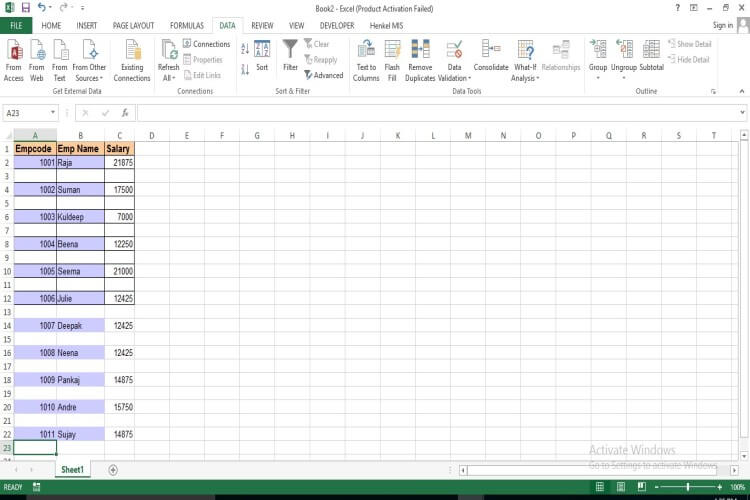Click the zoom slider handle

[x=688, y=487]
